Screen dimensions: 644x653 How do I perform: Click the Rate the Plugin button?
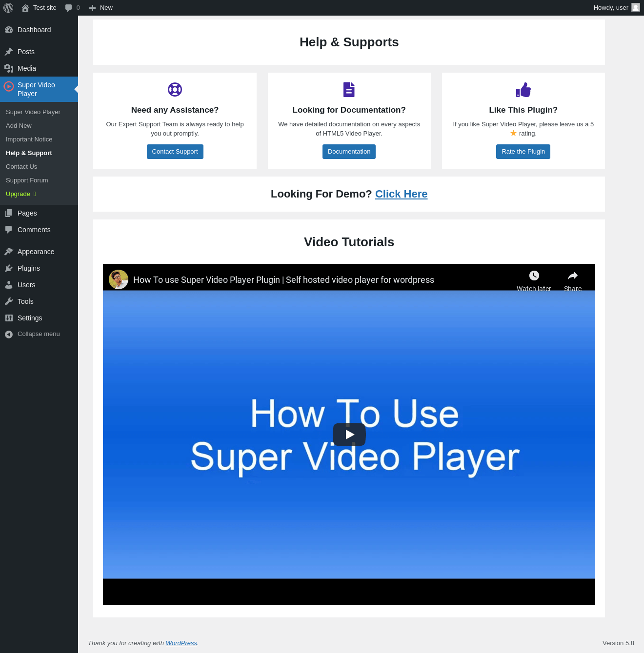[x=523, y=152]
